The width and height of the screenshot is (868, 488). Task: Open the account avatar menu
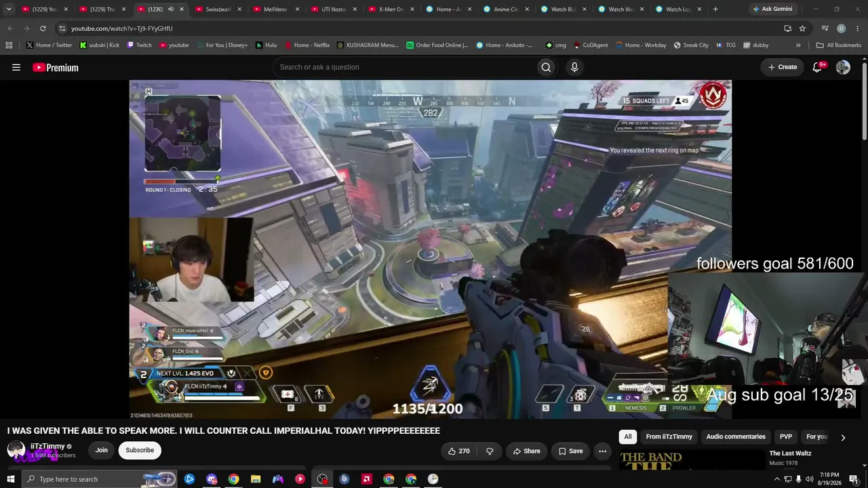click(x=843, y=67)
